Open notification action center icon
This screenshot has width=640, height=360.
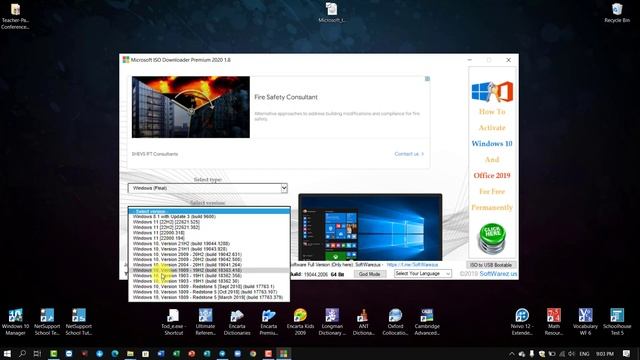pyautogui.click(x=627, y=353)
